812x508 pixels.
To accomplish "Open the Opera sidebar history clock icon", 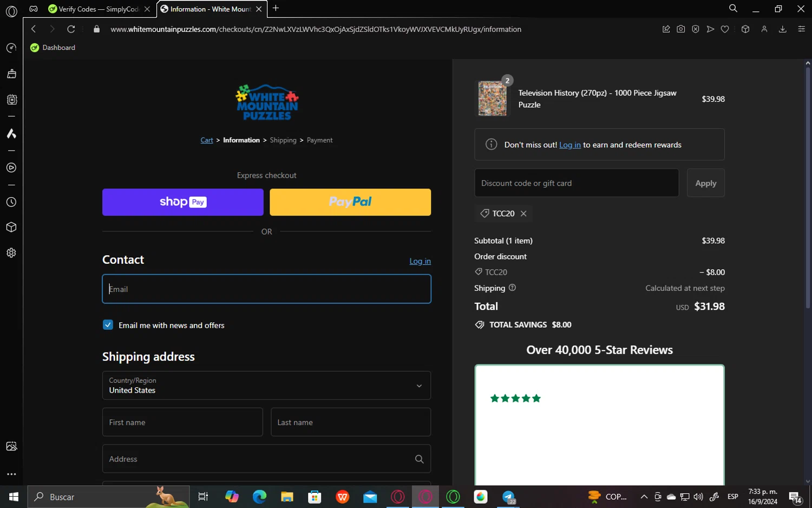I will pos(11,202).
